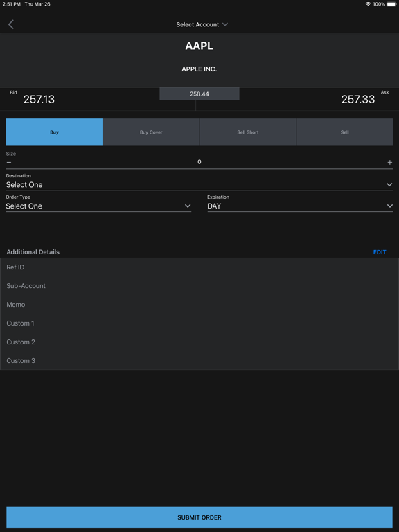399x532 pixels.
Task: Tap the Size quantity field
Action: [x=199, y=162]
